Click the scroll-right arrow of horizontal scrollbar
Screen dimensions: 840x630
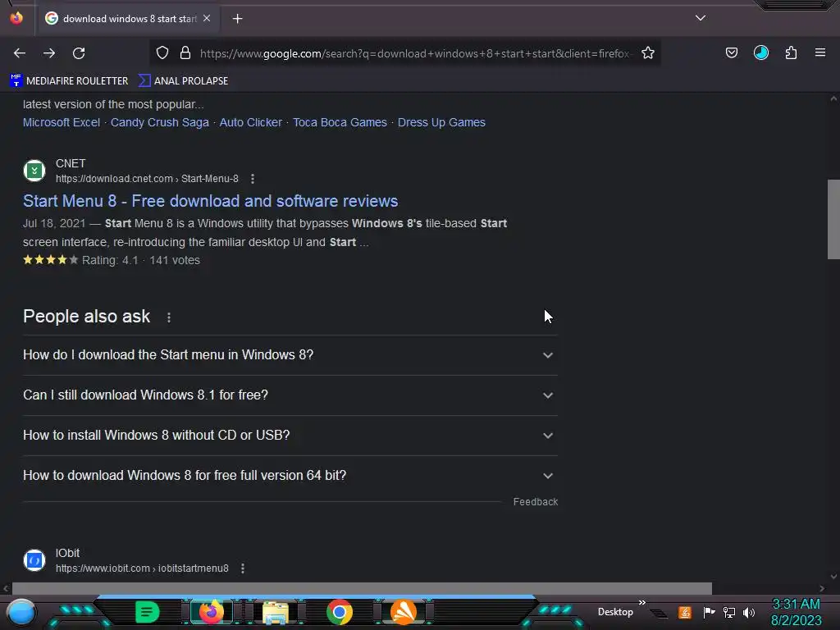(822, 588)
